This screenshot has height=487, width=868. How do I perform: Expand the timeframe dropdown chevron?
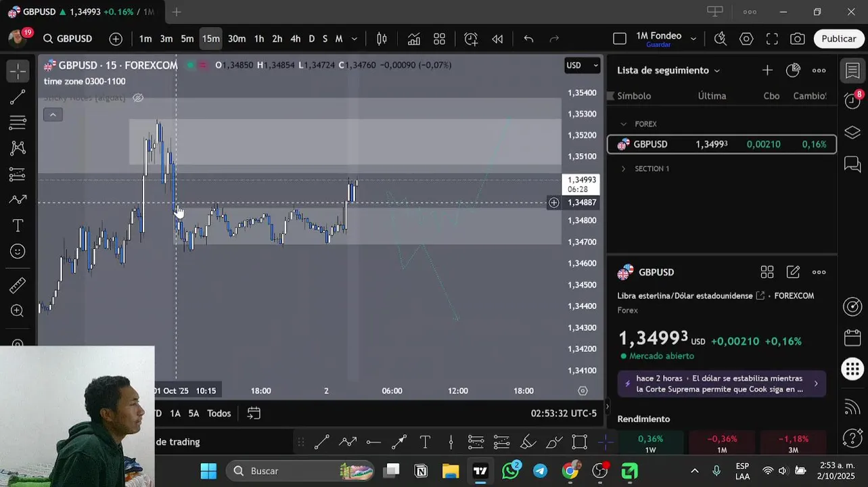(x=354, y=39)
